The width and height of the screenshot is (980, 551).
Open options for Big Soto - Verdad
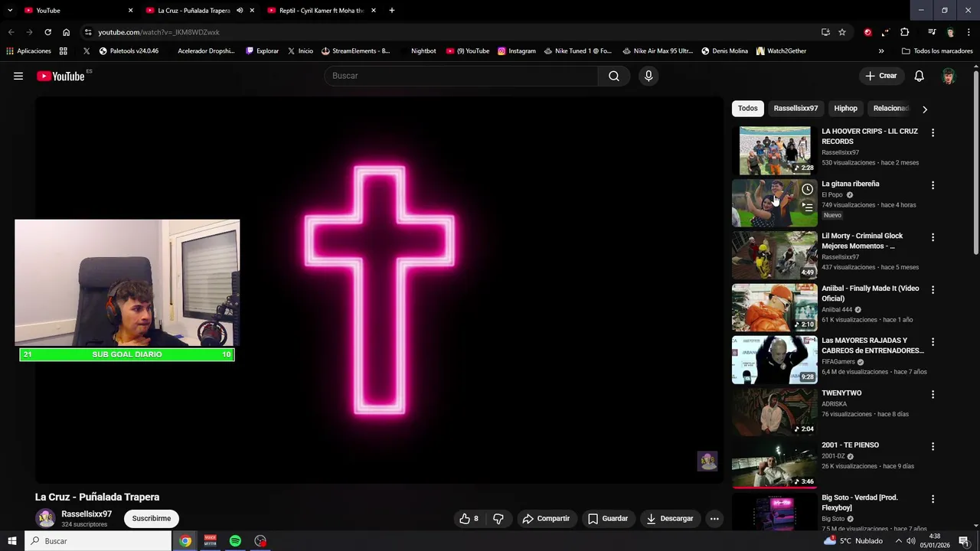click(933, 499)
